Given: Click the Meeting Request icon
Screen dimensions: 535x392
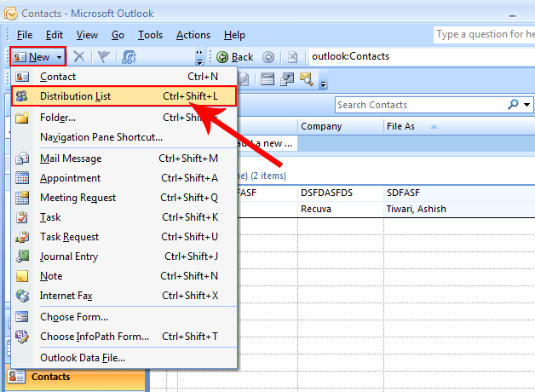Looking at the screenshot, I should (x=22, y=198).
